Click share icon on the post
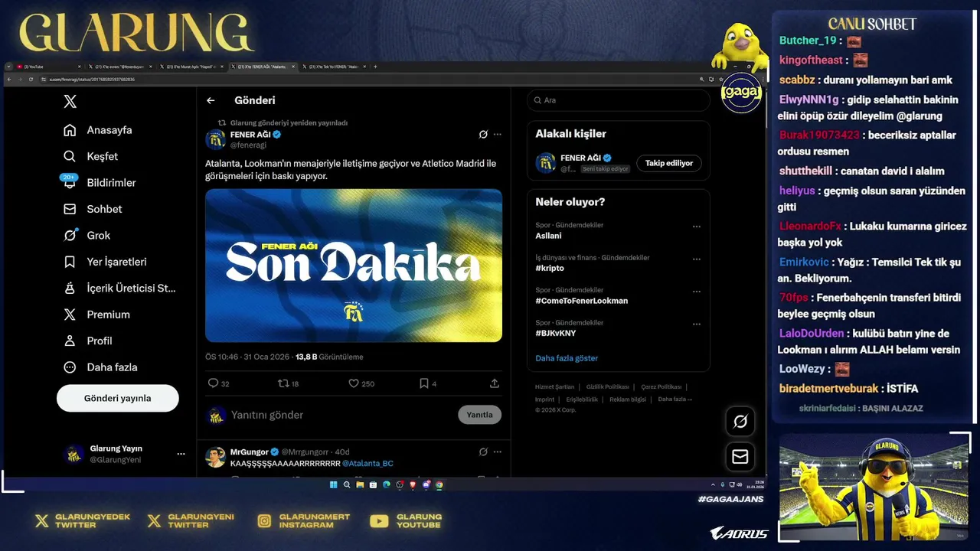980x551 pixels. tap(495, 383)
